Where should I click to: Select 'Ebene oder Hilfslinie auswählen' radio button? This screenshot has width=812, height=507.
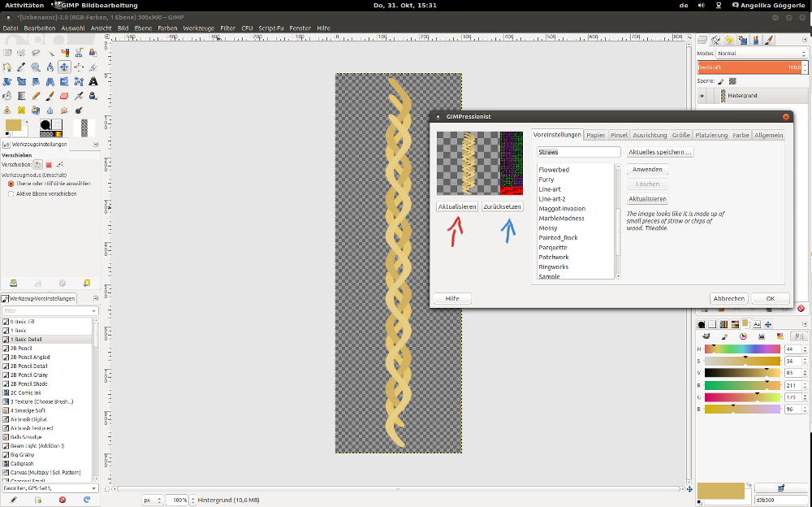coord(11,184)
